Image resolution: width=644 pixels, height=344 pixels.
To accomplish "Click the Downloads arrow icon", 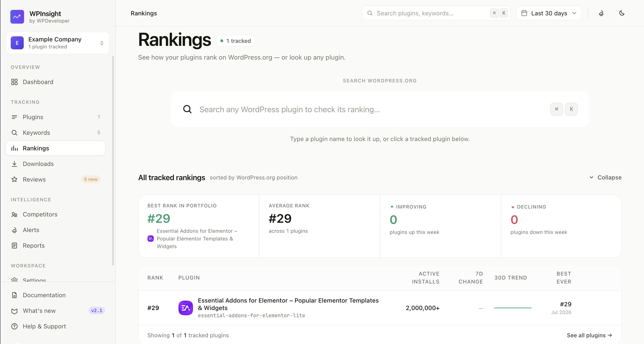I will click(14, 164).
